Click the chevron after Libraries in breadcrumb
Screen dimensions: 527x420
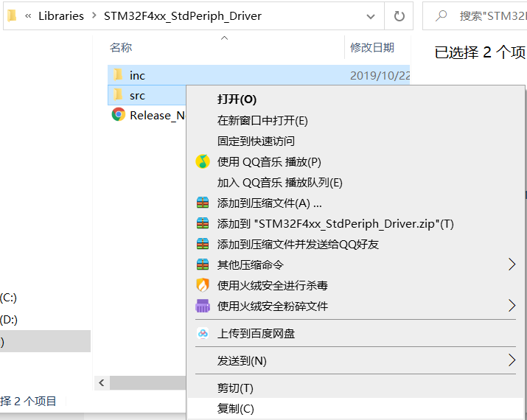[x=94, y=15]
